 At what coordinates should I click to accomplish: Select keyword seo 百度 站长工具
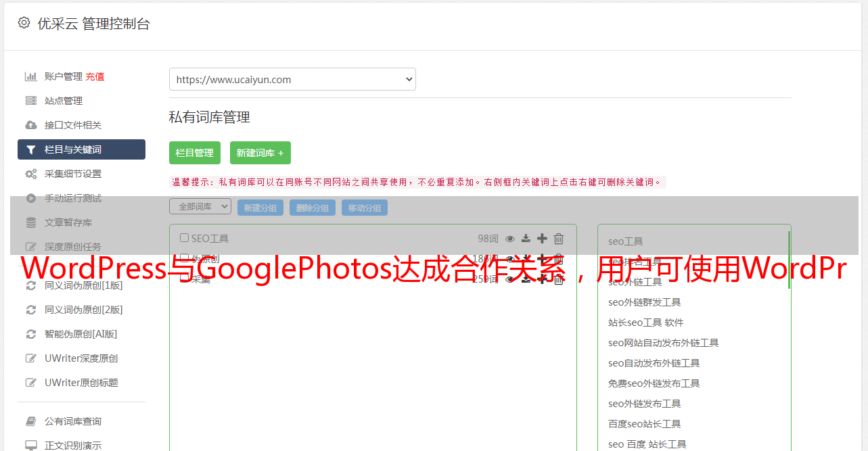(647, 444)
